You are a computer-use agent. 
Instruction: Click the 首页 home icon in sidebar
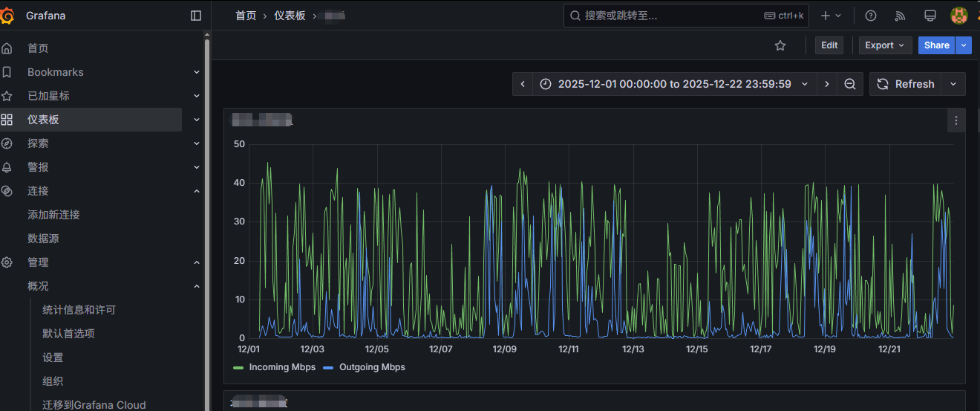click(7, 48)
